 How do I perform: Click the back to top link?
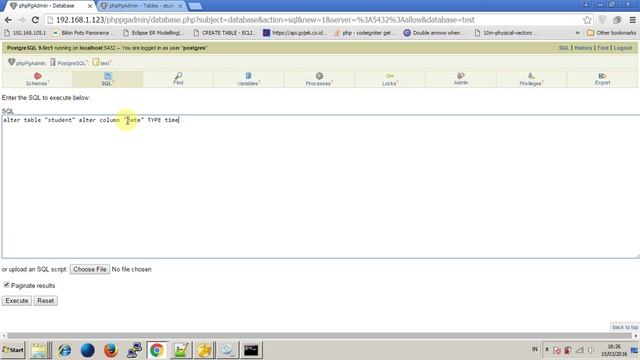tap(624, 327)
